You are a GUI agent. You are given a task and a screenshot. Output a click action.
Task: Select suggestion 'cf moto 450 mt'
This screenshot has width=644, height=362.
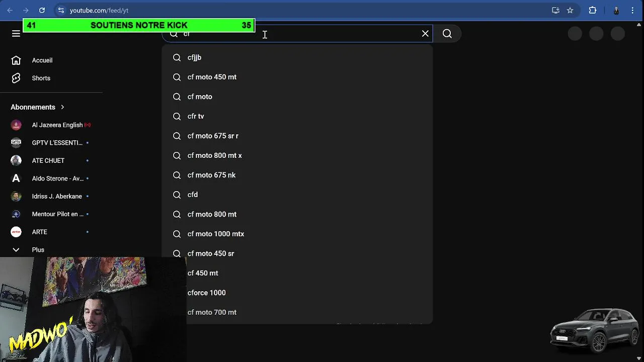tap(297, 77)
